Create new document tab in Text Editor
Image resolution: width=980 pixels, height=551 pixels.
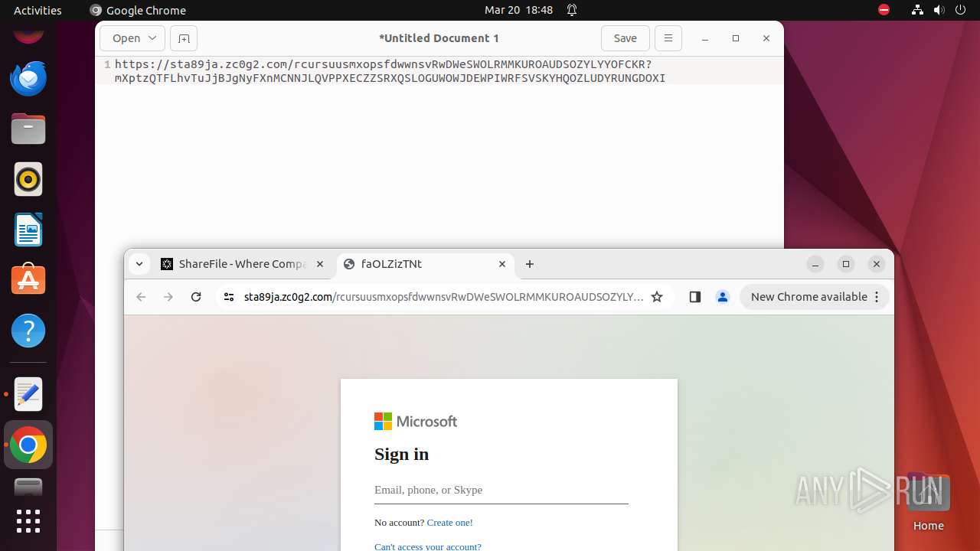184,38
